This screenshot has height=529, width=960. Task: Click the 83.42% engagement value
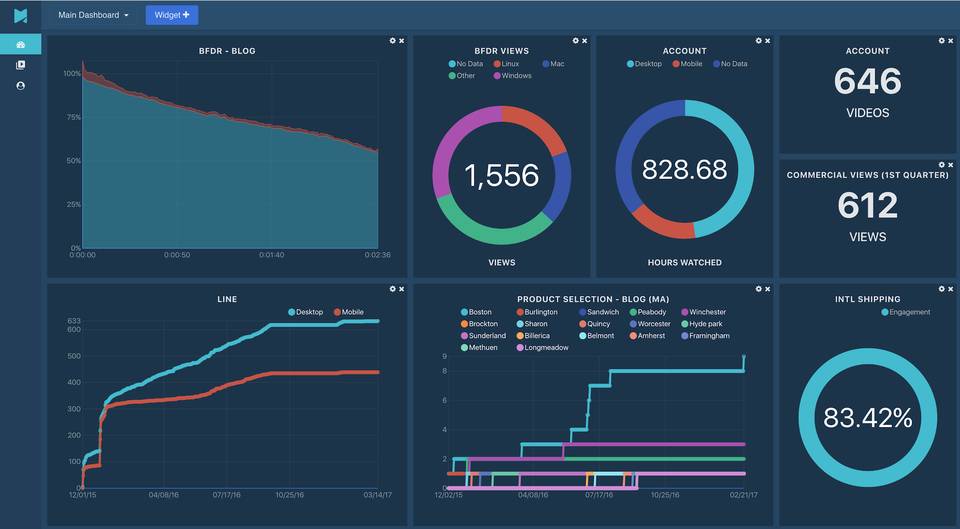pos(868,418)
